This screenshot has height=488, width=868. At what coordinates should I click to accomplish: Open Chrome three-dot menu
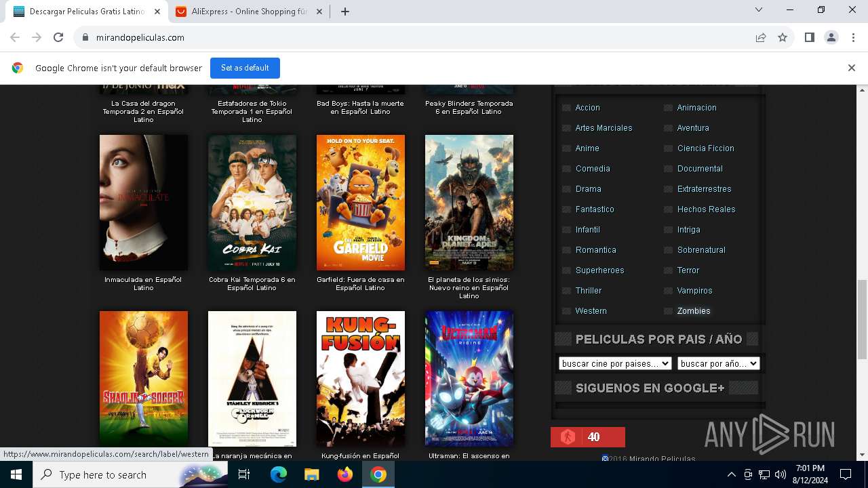click(x=854, y=37)
